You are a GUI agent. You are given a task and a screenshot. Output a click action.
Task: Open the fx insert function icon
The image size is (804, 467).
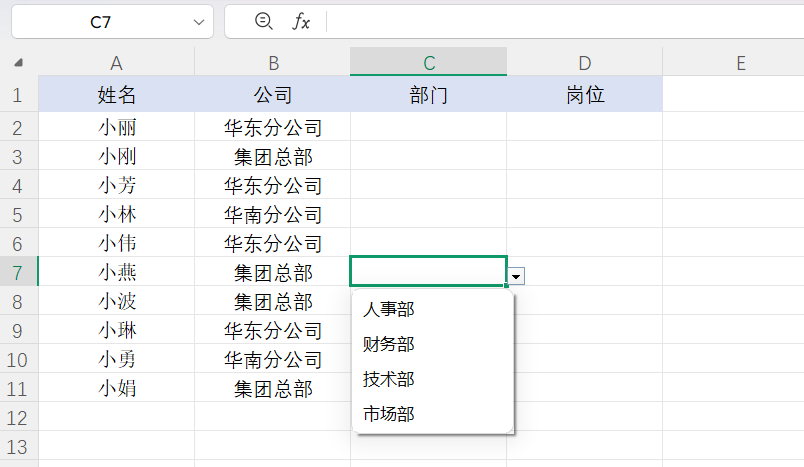pyautogui.click(x=301, y=22)
